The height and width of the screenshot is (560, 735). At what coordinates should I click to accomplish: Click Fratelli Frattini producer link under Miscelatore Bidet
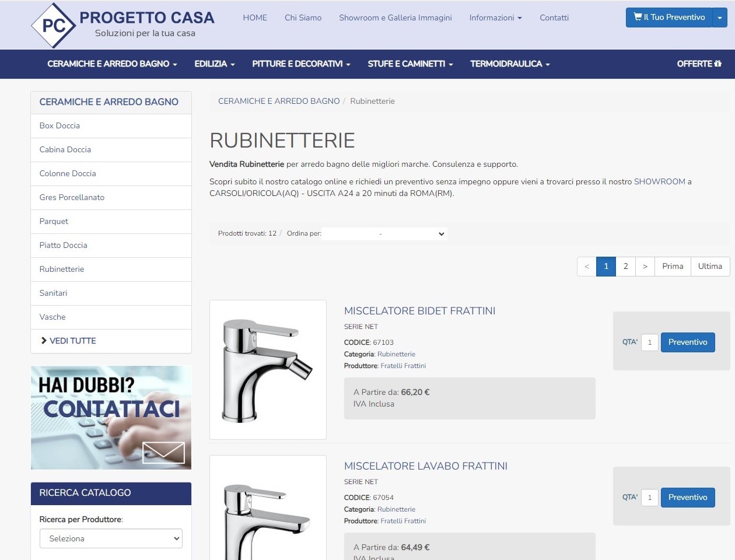[x=403, y=366]
